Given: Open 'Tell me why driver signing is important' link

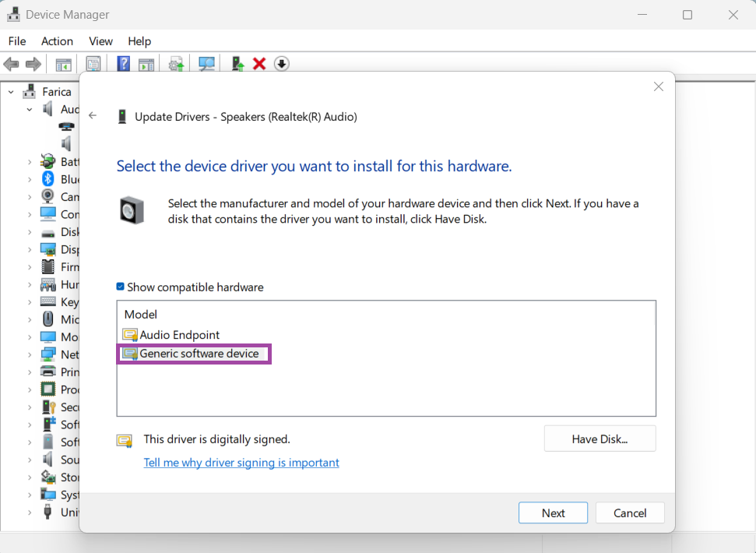Looking at the screenshot, I should tap(241, 463).
